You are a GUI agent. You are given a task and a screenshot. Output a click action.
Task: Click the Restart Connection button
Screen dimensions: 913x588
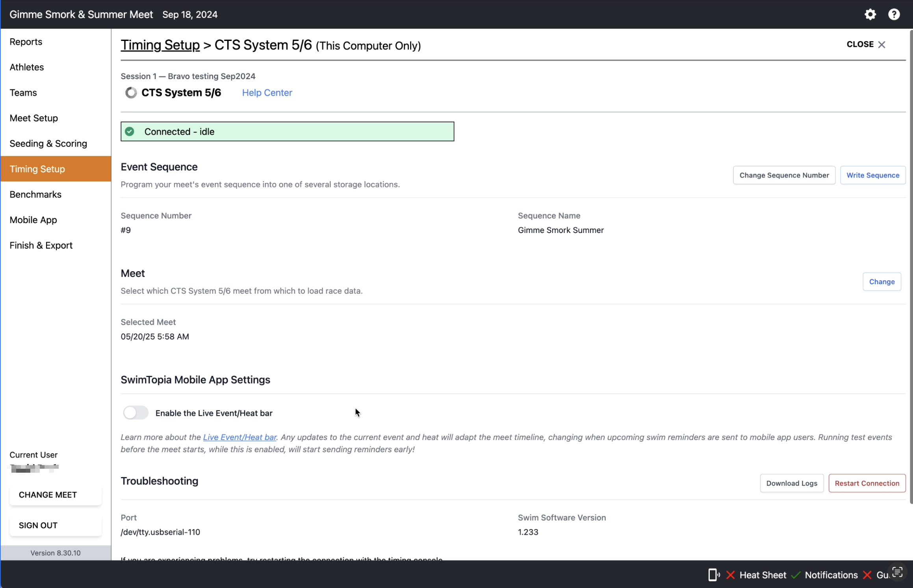click(x=867, y=483)
